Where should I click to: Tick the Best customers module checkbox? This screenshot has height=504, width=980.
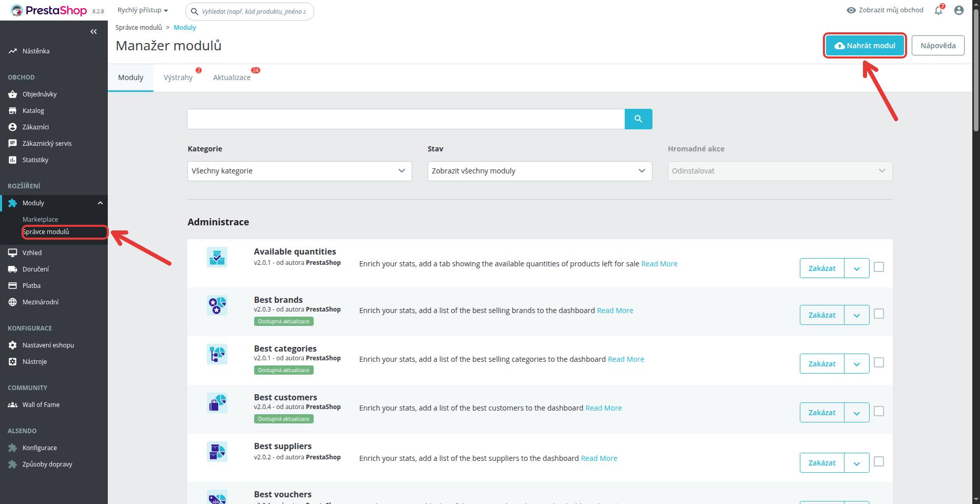point(879,411)
